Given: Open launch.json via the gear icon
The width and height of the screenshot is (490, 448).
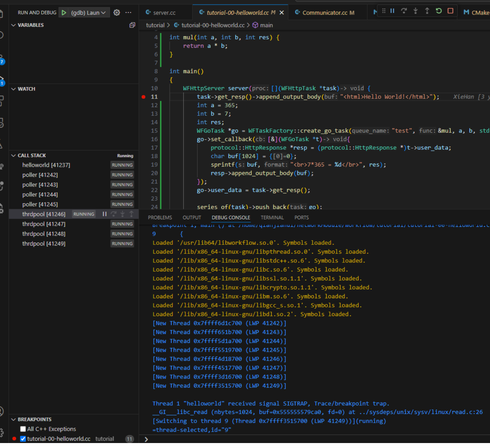Looking at the screenshot, I should [117, 13].
